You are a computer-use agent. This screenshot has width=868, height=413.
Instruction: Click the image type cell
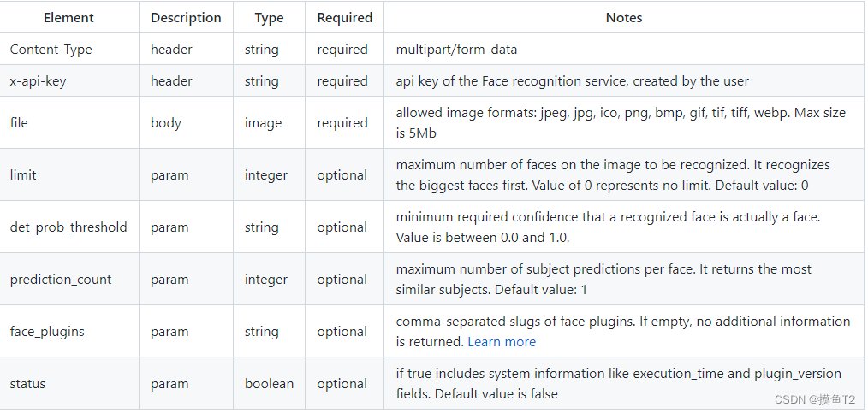(x=263, y=123)
